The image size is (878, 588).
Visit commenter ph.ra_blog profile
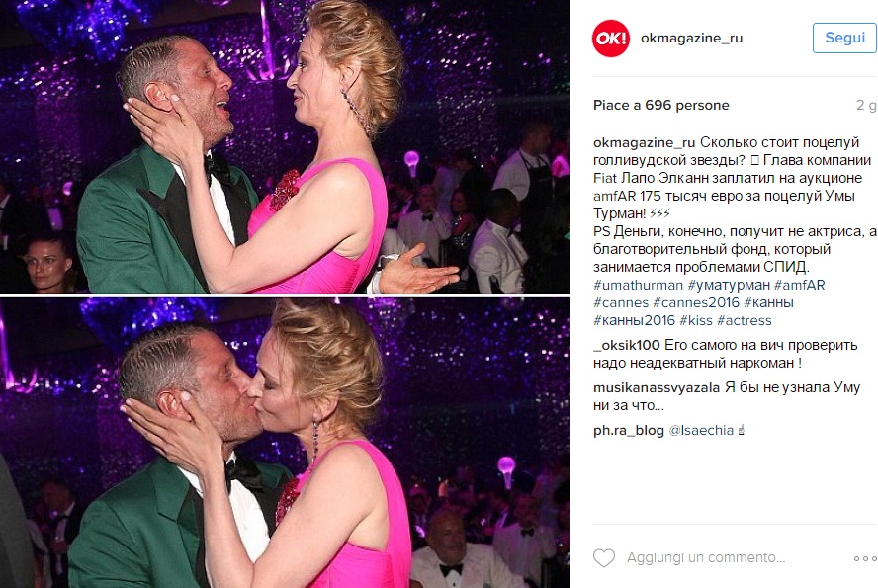[629, 430]
